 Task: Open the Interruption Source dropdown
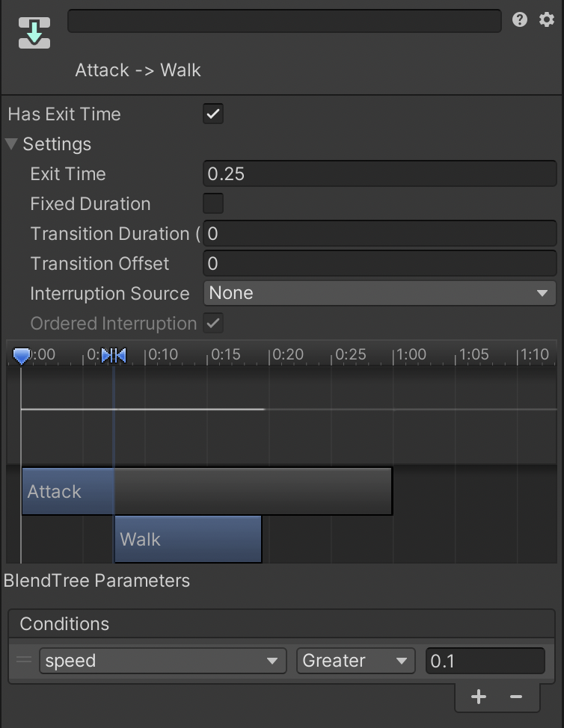(379, 294)
